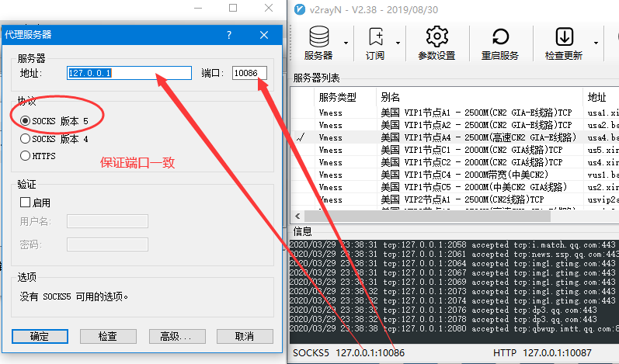Select active server 美国 VIP1节点A4 row
The image size is (619, 364).
pyautogui.click(x=455, y=137)
